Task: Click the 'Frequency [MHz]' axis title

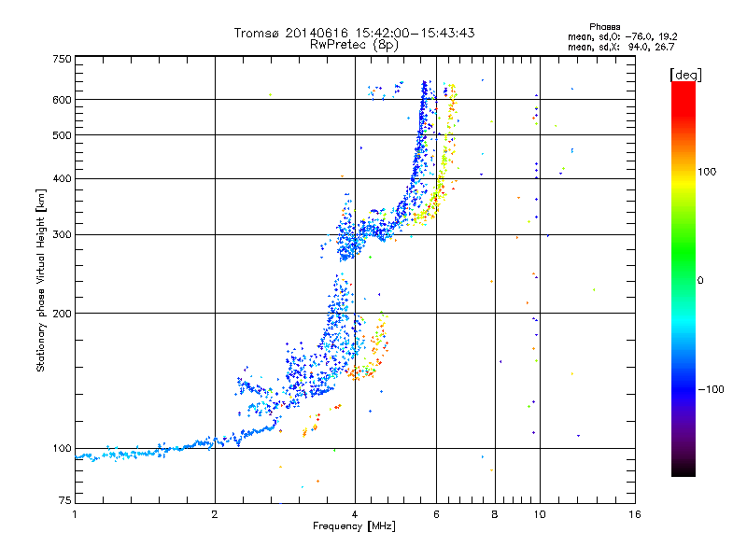Action: pos(354,526)
